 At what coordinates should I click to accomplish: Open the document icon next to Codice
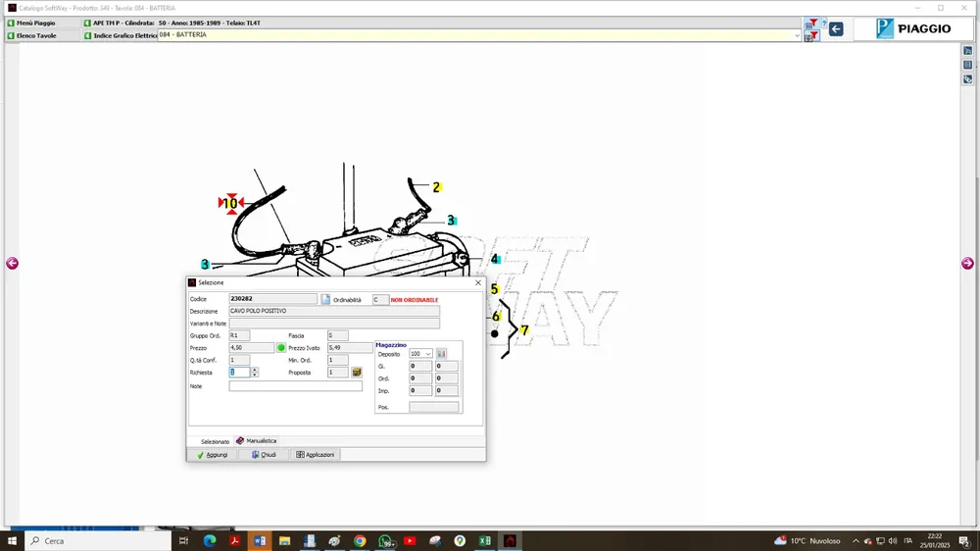325,300
